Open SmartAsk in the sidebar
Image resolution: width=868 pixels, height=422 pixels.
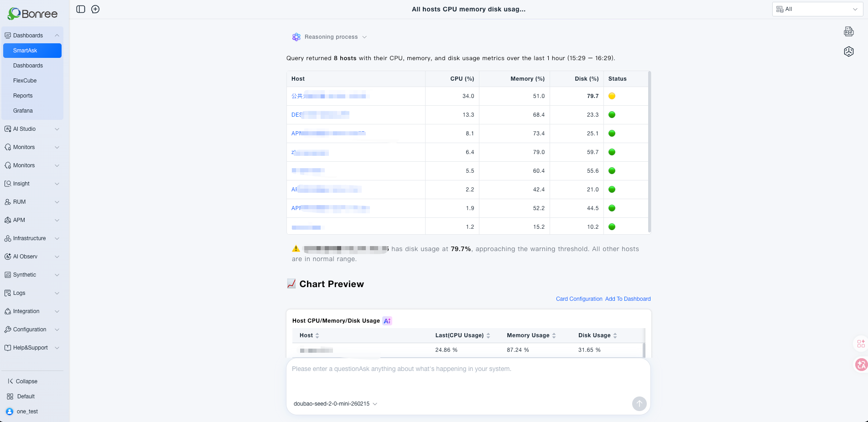click(x=32, y=51)
